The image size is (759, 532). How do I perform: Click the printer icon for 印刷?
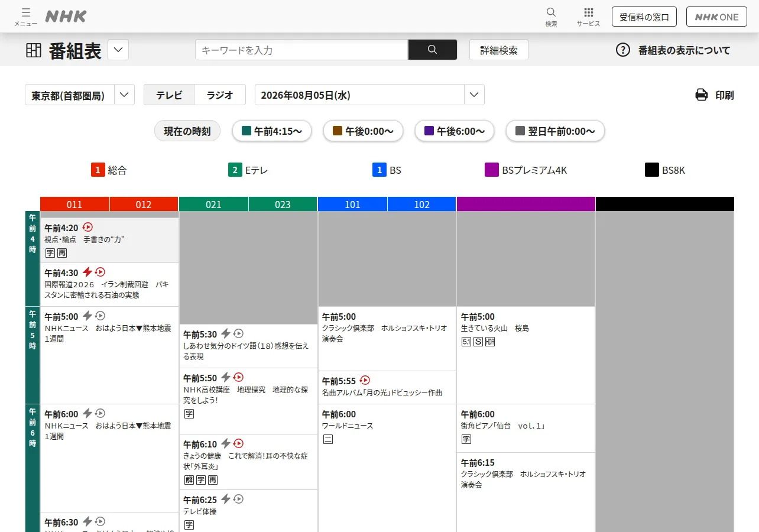(701, 95)
